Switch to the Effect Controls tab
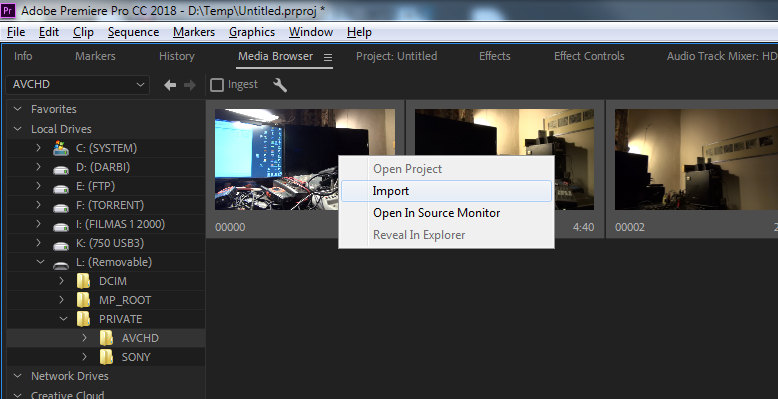The image size is (778, 399). click(x=589, y=56)
